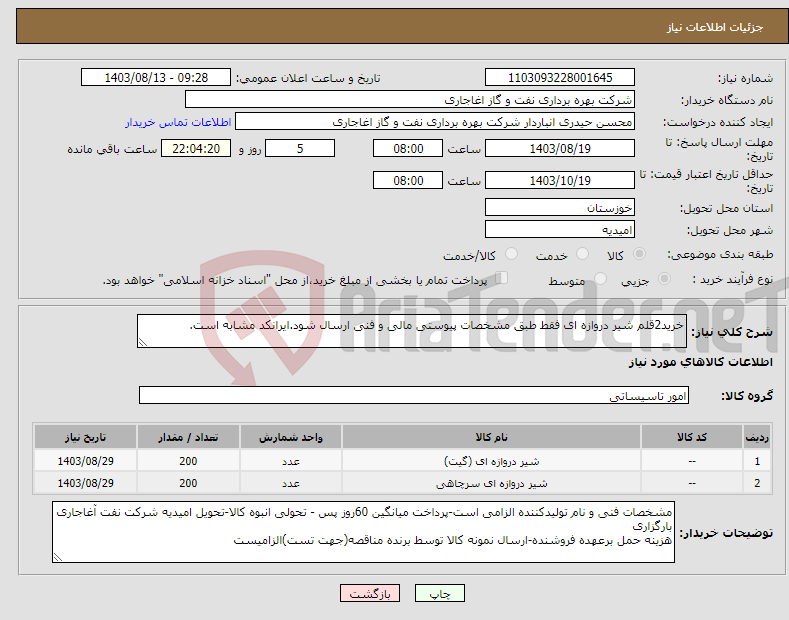
Task: Click the اطلاعات کالاهای مورد نیاز heading
Action: point(700,362)
